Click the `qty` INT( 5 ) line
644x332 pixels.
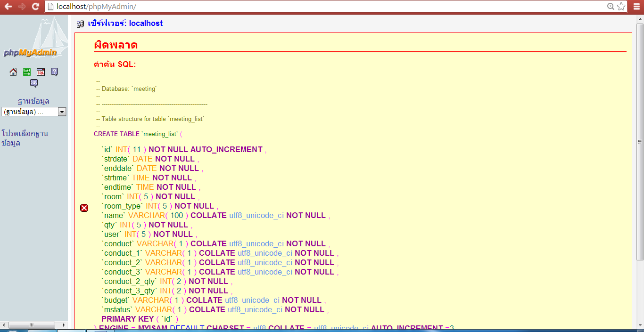pyautogui.click(x=147, y=225)
